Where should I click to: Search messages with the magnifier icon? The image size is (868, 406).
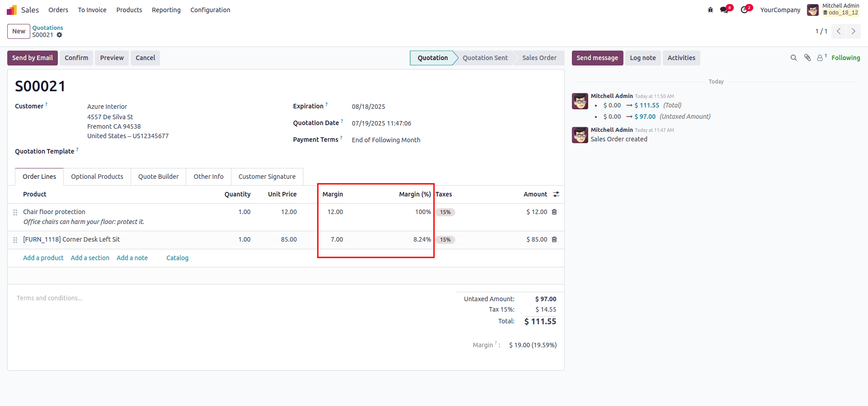[793, 58]
